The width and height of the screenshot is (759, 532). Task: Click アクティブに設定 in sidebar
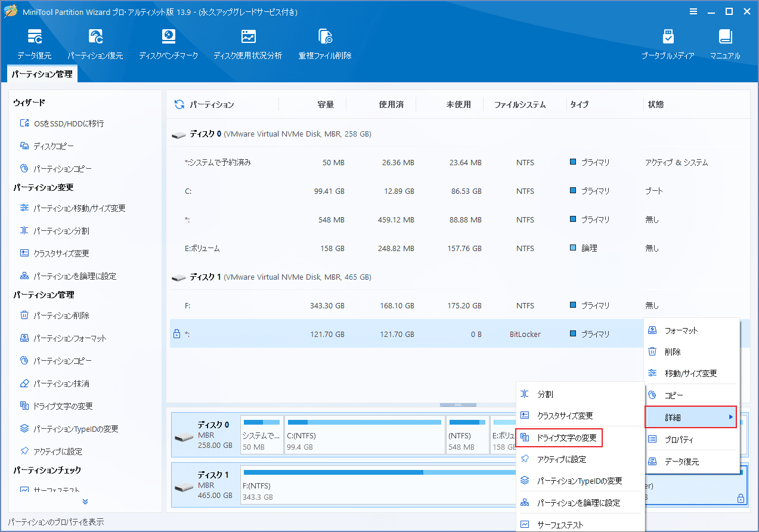click(51, 451)
